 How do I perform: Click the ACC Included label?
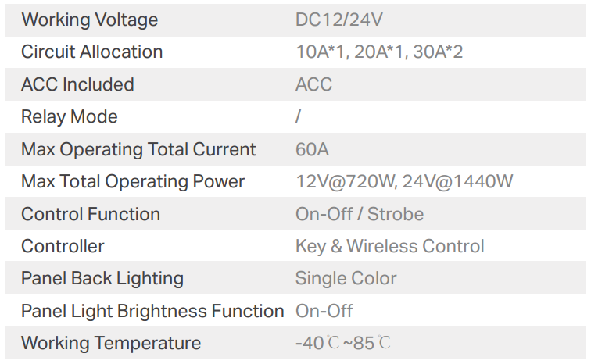coord(77,84)
